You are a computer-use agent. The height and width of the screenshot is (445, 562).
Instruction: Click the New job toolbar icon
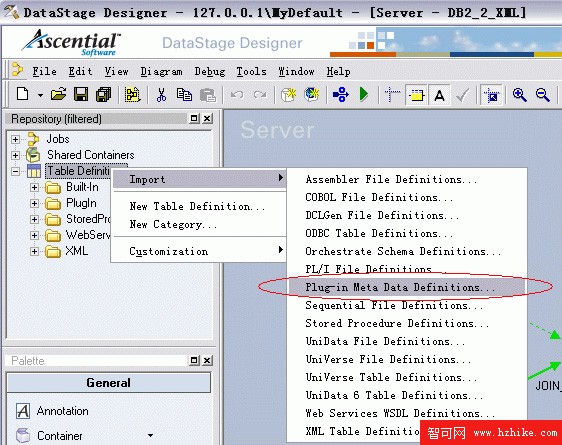(x=23, y=95)
